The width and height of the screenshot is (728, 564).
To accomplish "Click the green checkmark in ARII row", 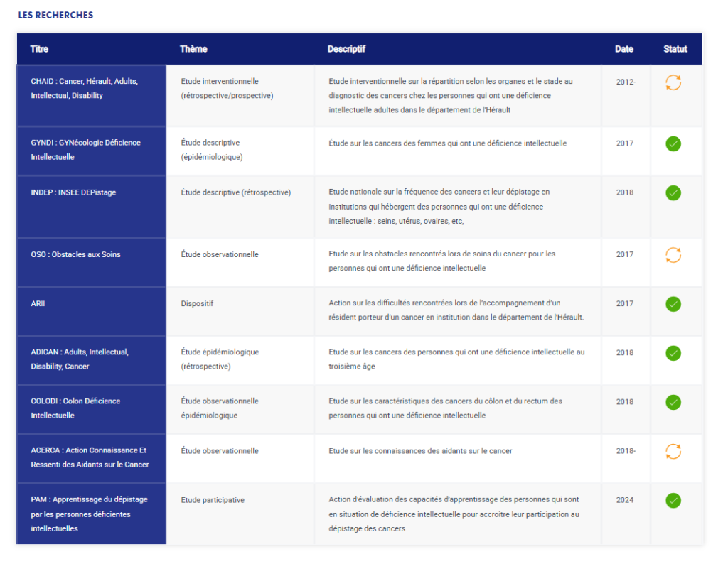I will pyautogui.click(x=673, y=304).
